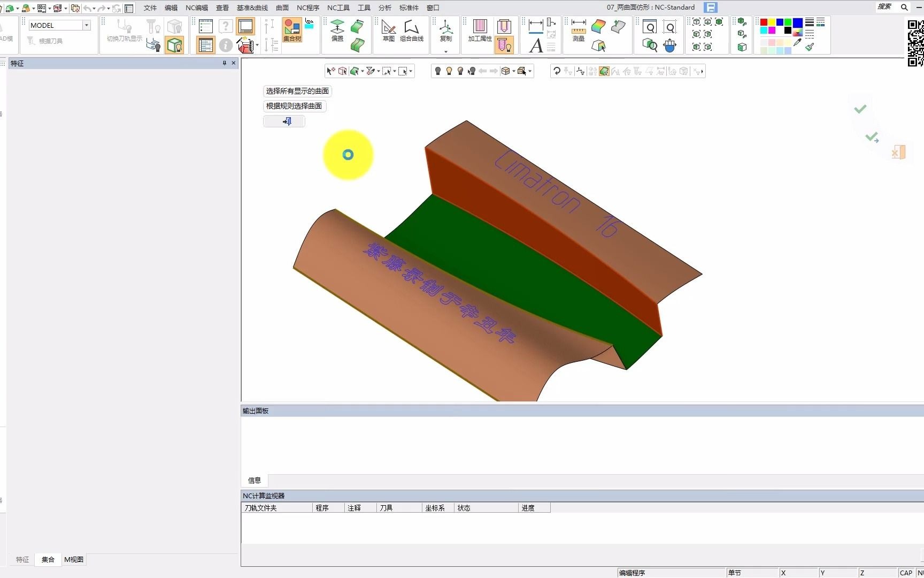The height and width of the screenshot is (578, 924).
Task: Click 选择所有显示的曲面 button
Action: [297, 91]
